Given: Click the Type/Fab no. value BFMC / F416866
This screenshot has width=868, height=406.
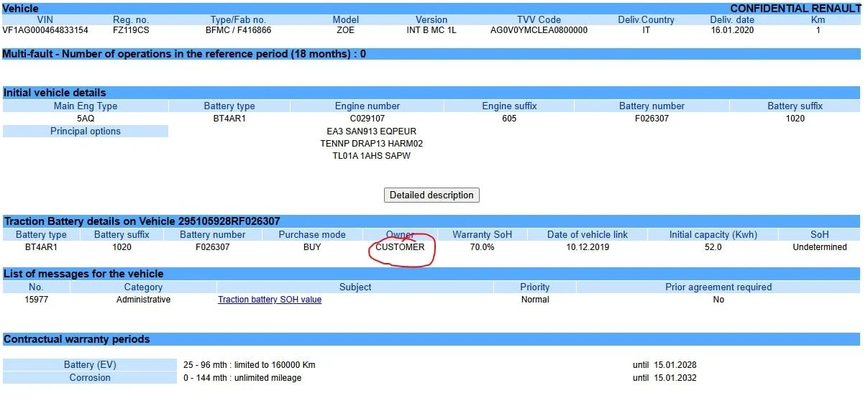Looking at the screenshot, I should pyautogui.click(x=238, y=30).
